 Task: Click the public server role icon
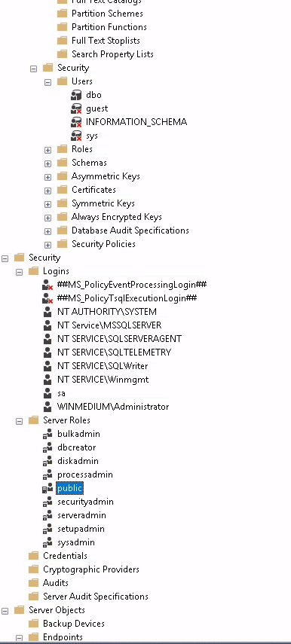point(47,488)
